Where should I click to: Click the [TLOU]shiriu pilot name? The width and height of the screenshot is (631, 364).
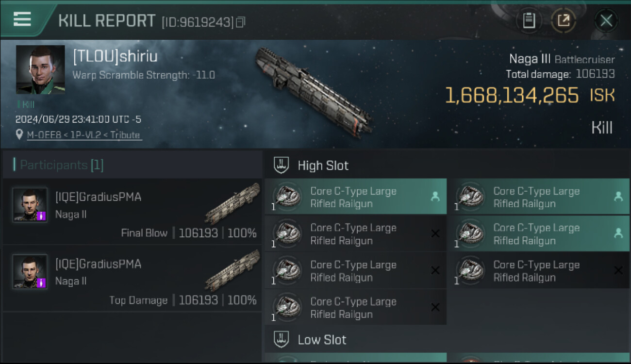coord(115,56)
